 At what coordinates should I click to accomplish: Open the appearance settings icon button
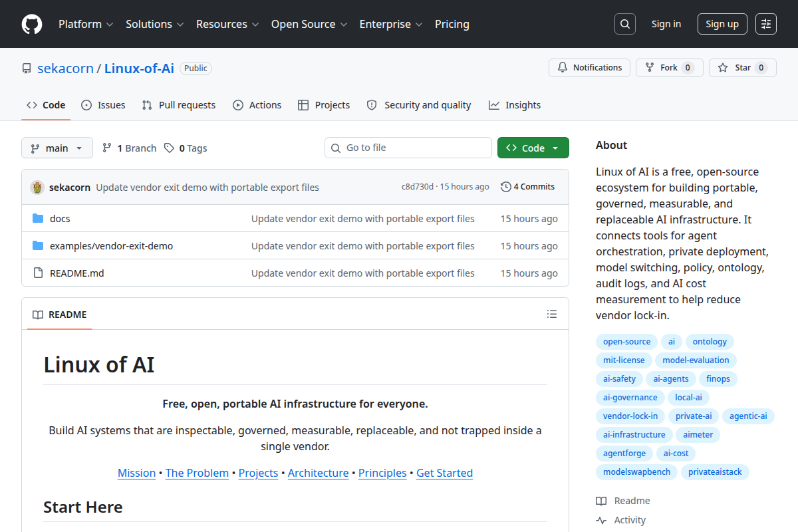(766, 24)
